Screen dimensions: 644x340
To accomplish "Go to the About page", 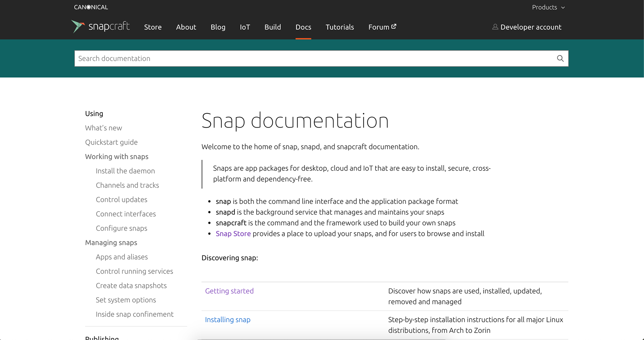I will point(186,27).
